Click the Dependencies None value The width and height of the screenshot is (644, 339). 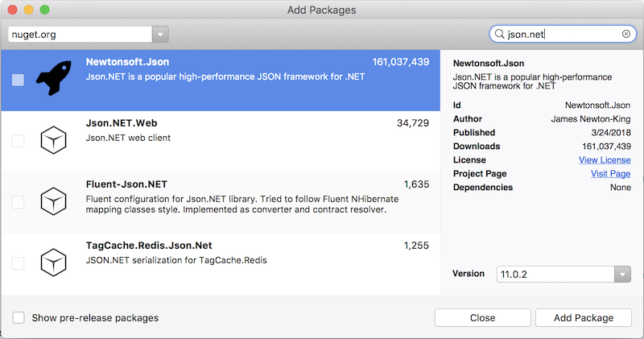coord(620,187)
